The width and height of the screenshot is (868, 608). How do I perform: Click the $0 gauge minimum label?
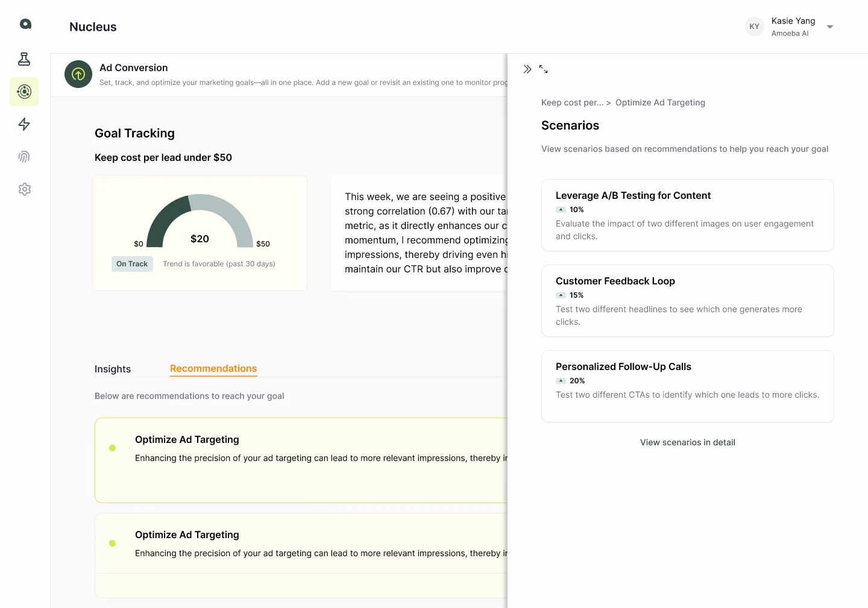point(139,244)
